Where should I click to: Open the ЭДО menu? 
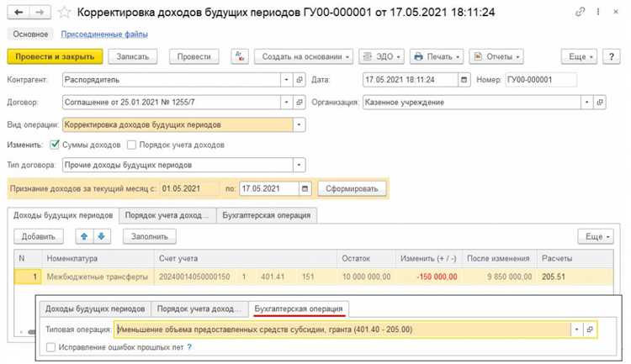coord(381,56)
